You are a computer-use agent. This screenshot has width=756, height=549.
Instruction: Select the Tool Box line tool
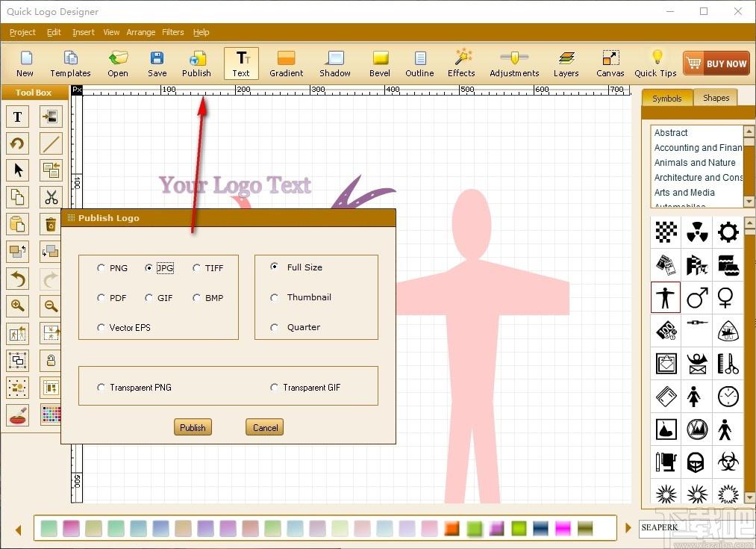[51, 143]
